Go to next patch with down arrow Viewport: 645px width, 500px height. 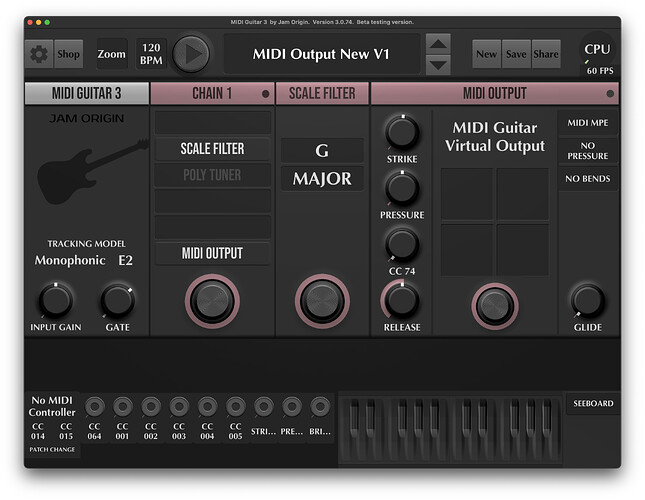pyautogui.click(x=438, y=65)
